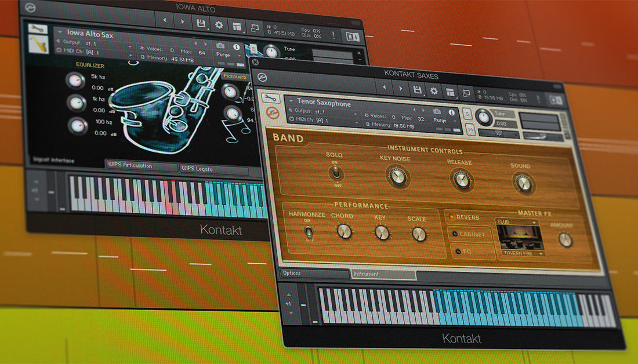
Task: Open workspace layout panel icon in Kontakt Saxes
Action: coord(450,92)
